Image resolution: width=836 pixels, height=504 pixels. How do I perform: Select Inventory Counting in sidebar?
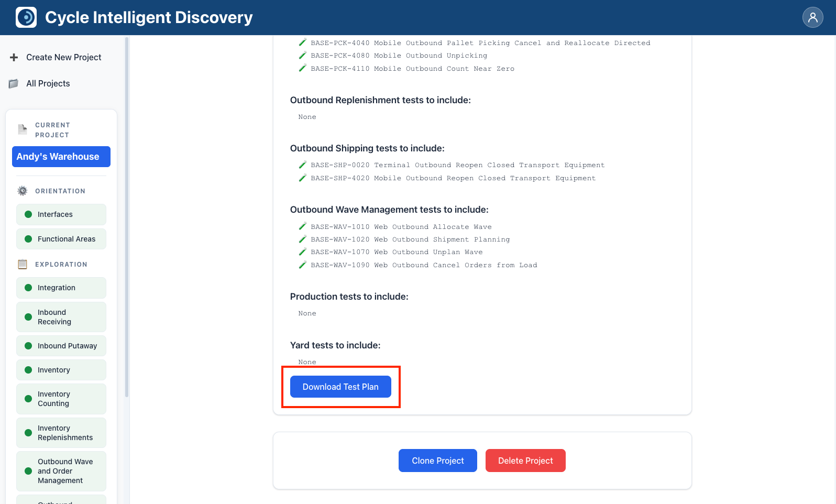point(61,399)
